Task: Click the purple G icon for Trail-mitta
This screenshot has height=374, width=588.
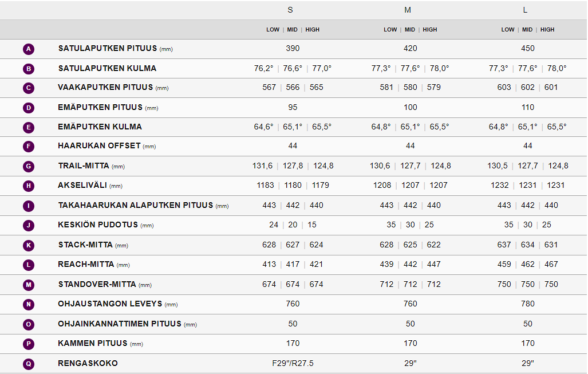Action: click(29, 167)
